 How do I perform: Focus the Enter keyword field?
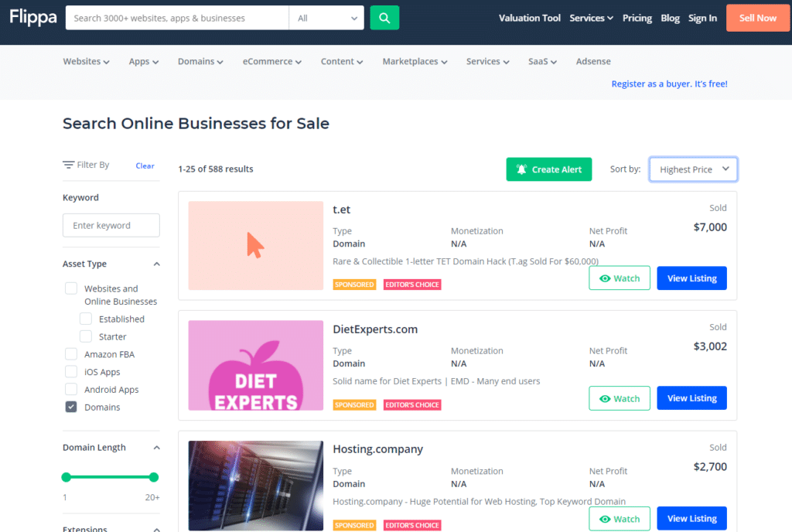tap(111, 225)
